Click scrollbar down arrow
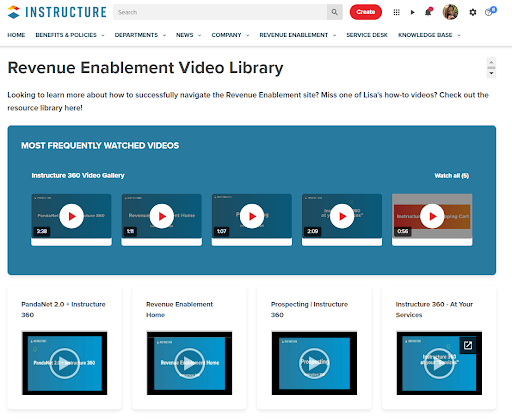This screenshot has width=512, height=419. (491, 73)
